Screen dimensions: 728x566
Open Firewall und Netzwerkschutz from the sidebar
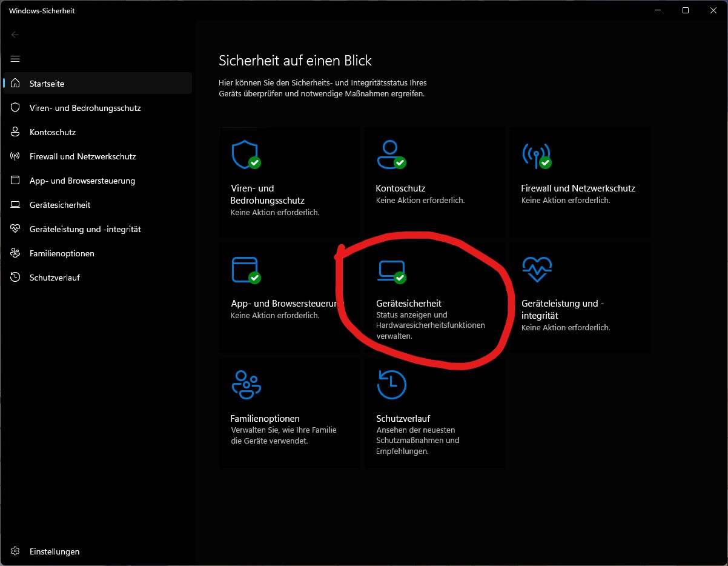pyautogui.click(x=98, y=156)
